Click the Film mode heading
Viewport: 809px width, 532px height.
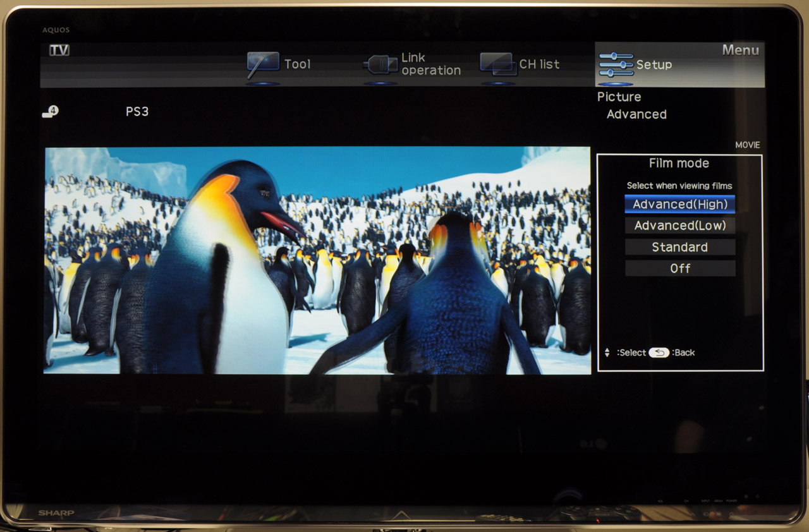pyautogui.click(x=679, y=163)
